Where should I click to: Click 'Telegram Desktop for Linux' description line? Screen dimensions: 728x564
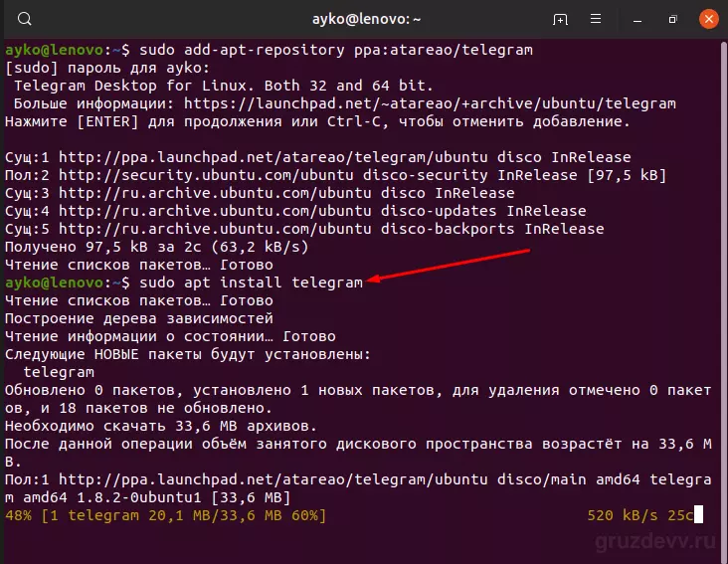point(224,86)
